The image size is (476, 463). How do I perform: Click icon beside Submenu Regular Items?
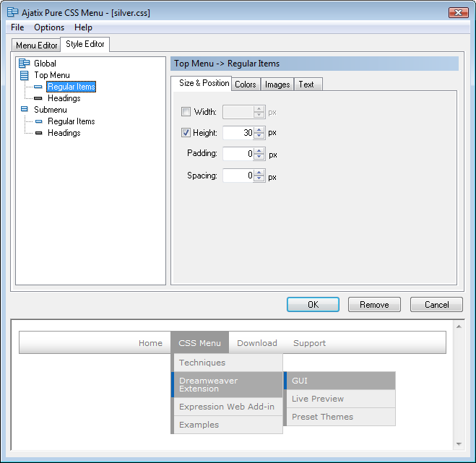[38, 121]
